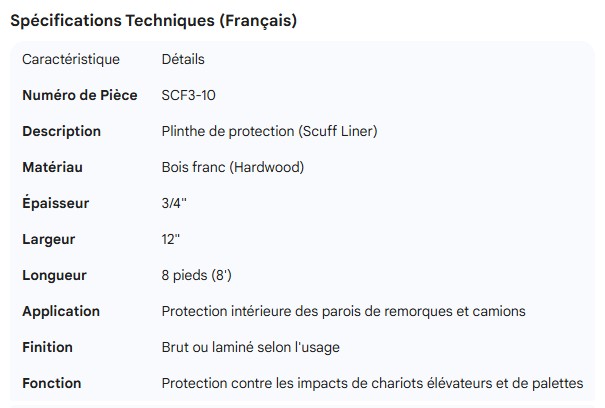Screen dimensions: 605x408
Task: Click the Détails column header
Action: tap(183, 59)
